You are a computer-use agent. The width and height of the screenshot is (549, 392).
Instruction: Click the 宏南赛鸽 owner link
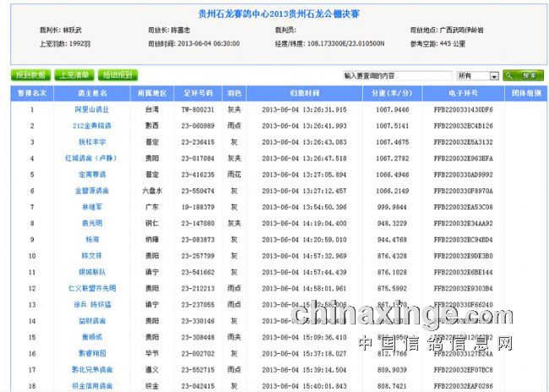(x=91, y=174)
